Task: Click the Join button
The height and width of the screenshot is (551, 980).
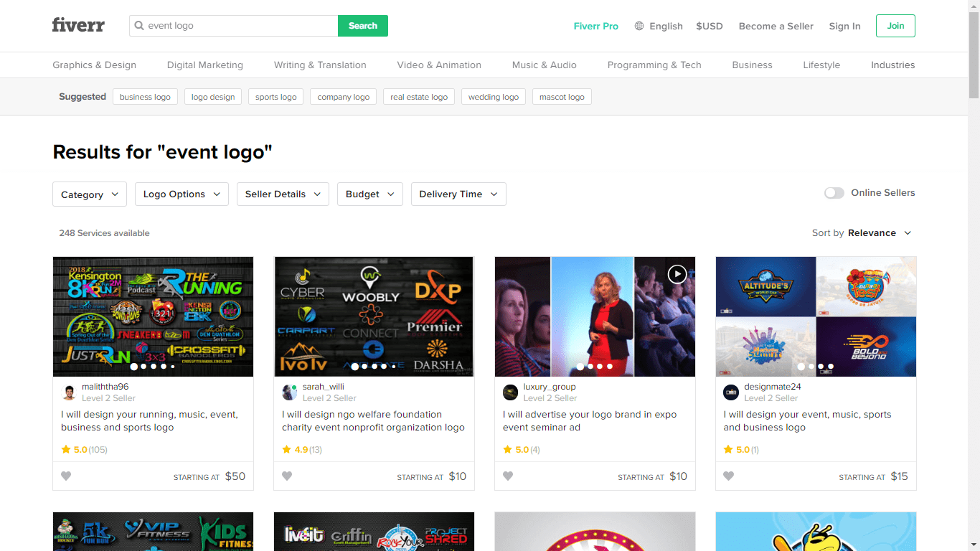Action: [x=895, y=26]
